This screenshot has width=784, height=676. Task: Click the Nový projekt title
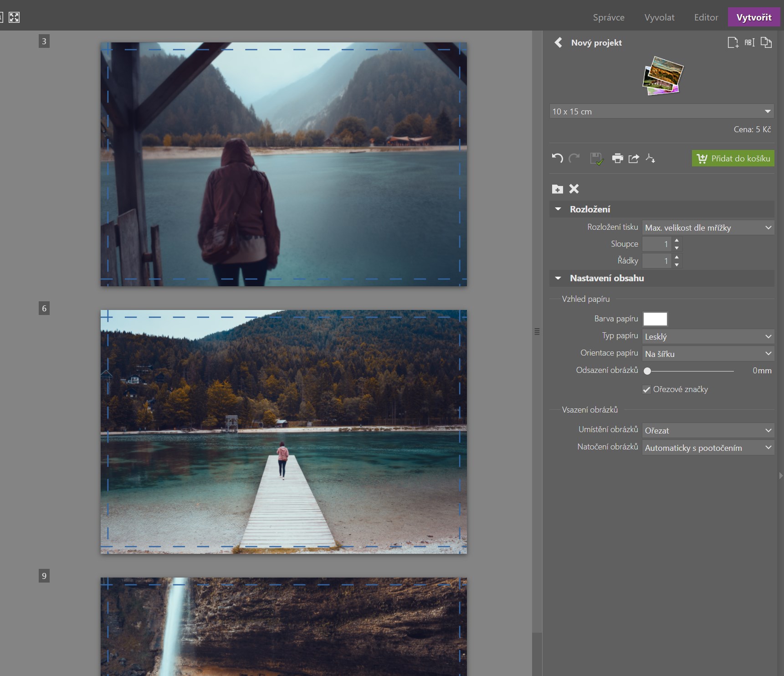click(596, 42)
